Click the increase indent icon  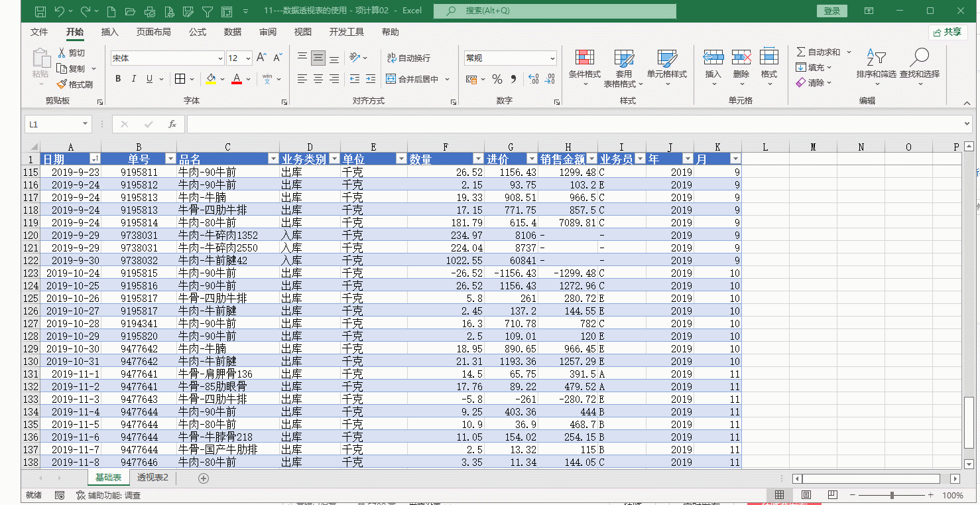[x=370, y=79]
